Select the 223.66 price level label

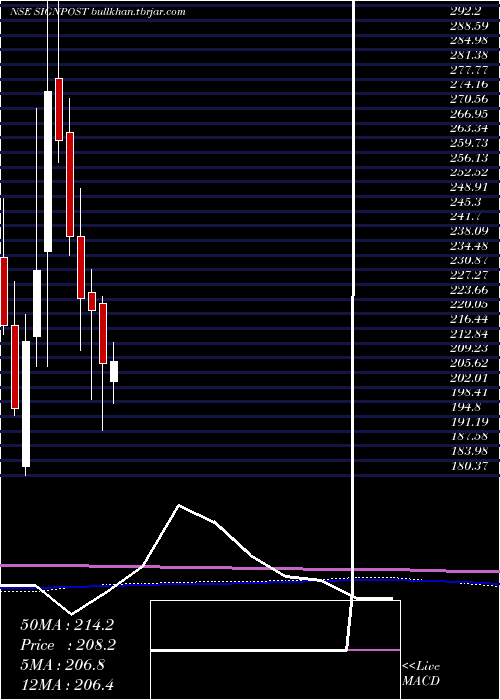469,291
